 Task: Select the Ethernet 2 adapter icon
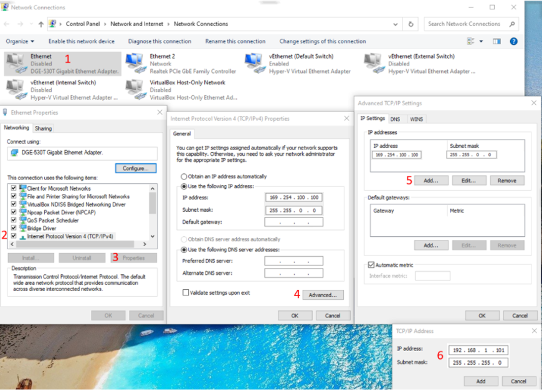[135, 64]
